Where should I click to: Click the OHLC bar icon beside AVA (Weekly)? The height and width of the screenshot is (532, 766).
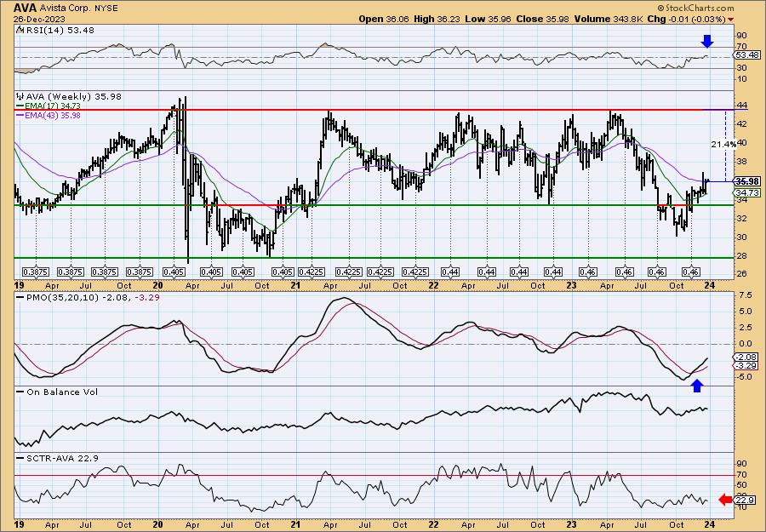pyautogui.click(x=20, y=96)
